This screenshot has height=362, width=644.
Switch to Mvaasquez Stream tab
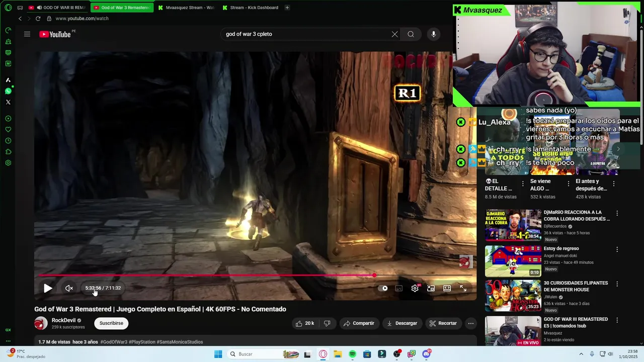186,8
